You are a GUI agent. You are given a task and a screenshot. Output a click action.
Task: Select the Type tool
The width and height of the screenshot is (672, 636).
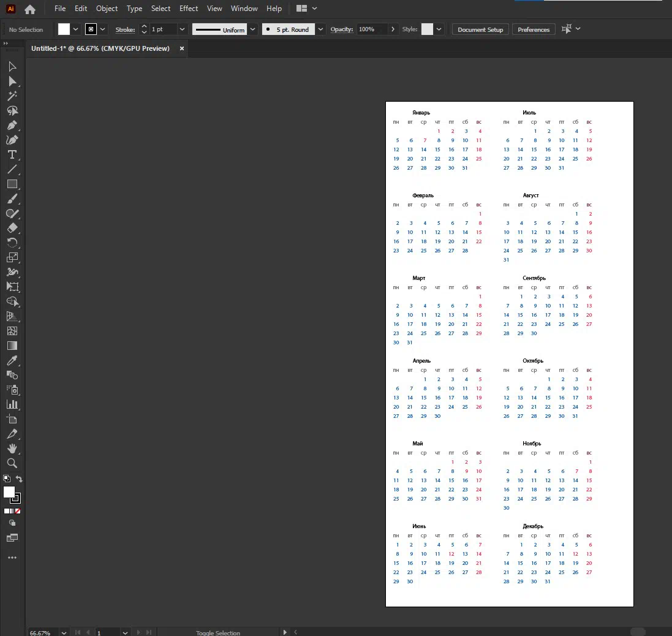[12, 154]
